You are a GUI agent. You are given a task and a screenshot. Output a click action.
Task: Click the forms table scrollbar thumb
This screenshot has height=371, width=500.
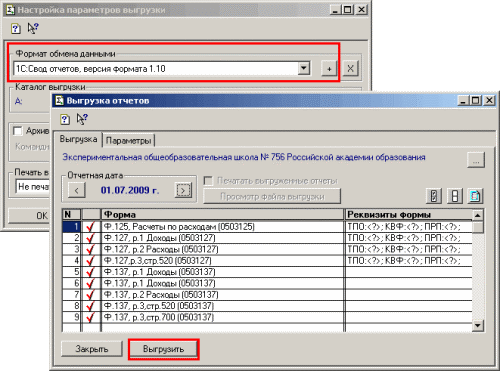pos(478,227)
